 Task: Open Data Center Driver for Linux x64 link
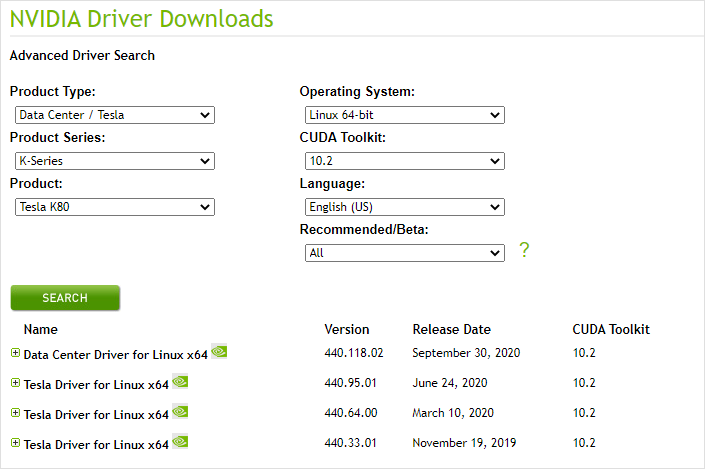[116, 355]
